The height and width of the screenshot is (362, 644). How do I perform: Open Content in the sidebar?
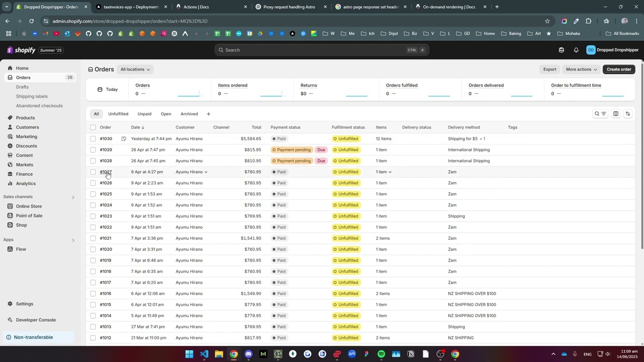24,155
